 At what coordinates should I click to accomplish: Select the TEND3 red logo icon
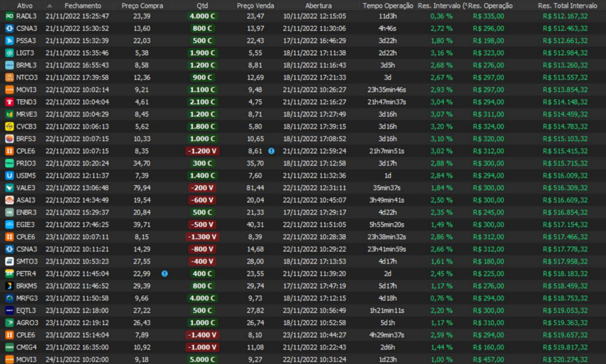click(x=9, y=102)
